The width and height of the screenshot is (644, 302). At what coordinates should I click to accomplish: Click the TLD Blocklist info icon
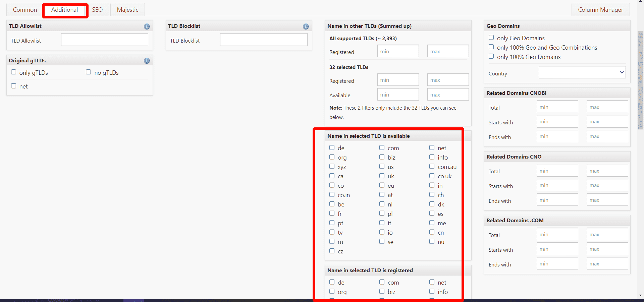[x=306, y=26]
